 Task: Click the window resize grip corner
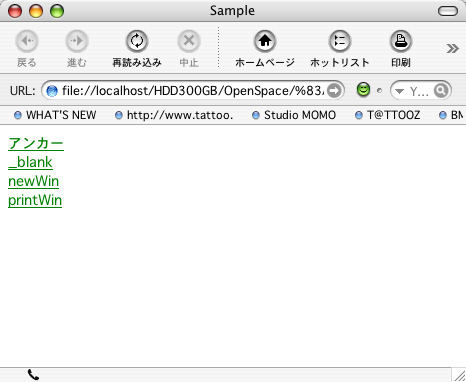[459, 375]
